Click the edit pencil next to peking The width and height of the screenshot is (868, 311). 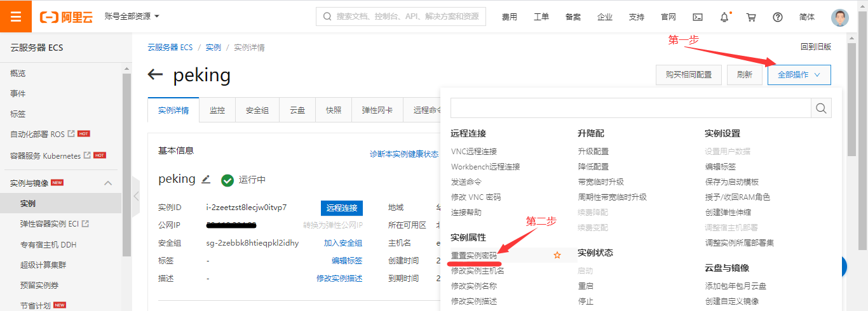click(206, 180)
